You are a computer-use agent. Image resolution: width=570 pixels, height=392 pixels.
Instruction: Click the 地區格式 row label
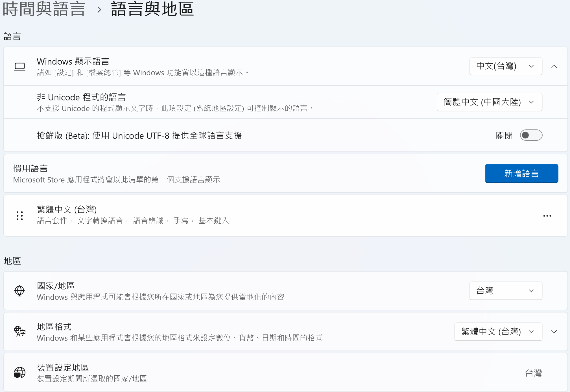[54, 327]
